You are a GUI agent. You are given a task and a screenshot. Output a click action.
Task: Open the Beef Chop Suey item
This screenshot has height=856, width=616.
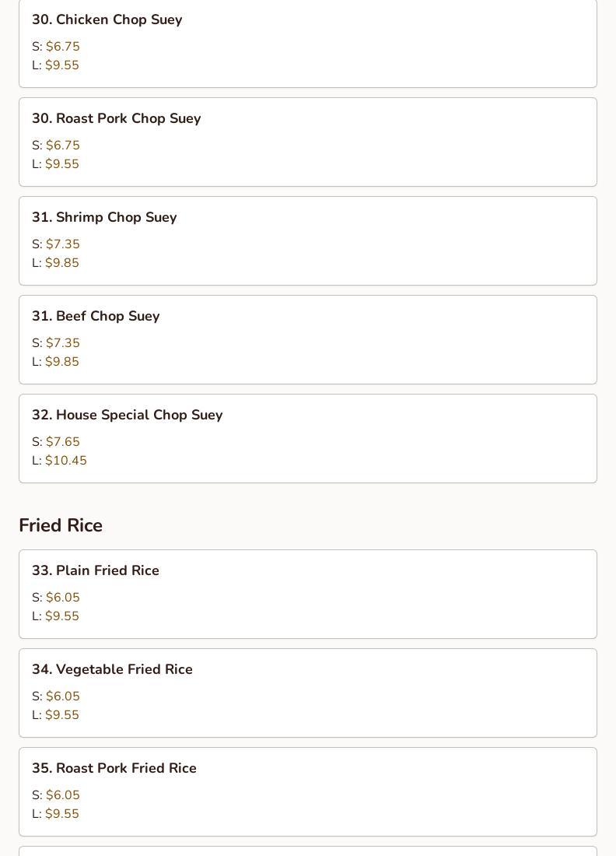96,316
